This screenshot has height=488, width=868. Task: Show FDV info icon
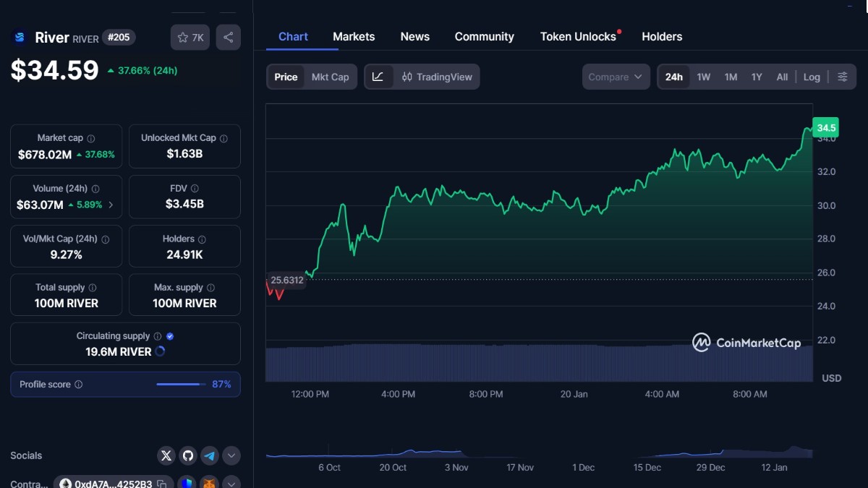pos(195,189)
